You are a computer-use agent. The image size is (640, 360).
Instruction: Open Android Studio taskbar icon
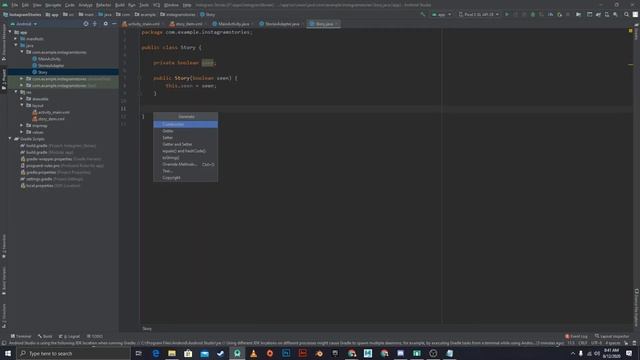237,353
